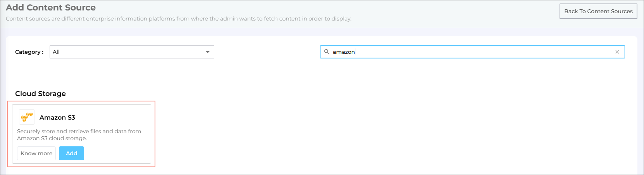Click the page subtitle about content sources

click(178, 19)
